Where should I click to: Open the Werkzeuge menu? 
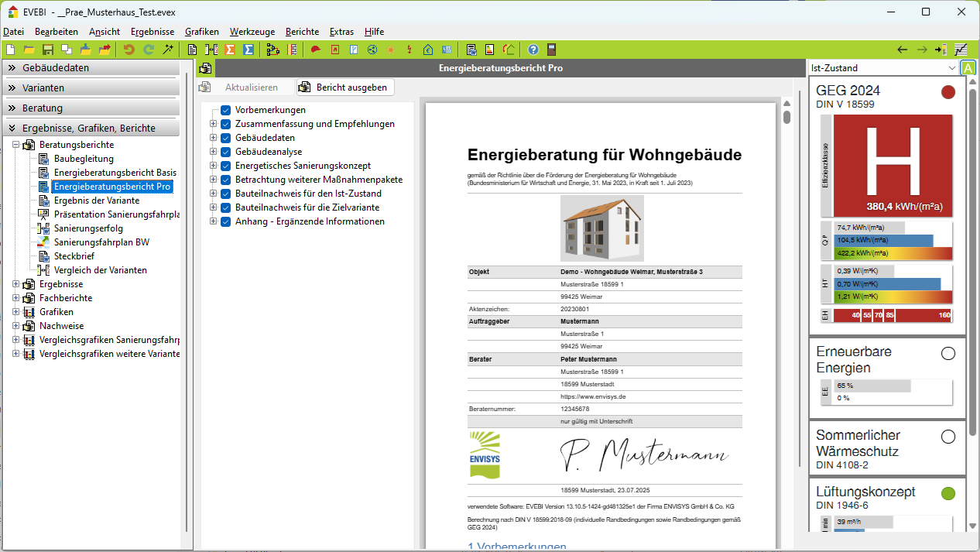pos(252,32)
